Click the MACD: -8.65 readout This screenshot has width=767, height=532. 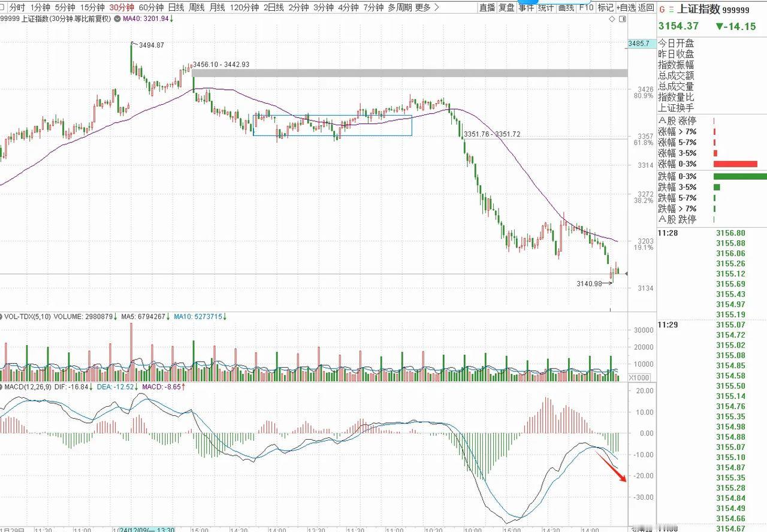coord(165,387)
